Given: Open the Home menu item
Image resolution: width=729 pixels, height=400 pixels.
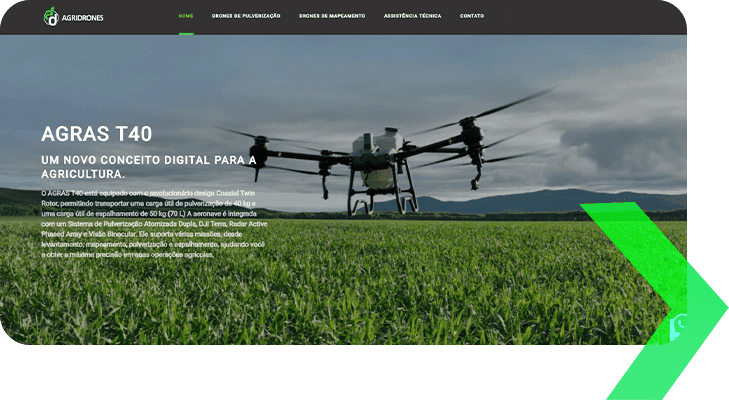Looking at the screenshot, I should click(186, 16).
